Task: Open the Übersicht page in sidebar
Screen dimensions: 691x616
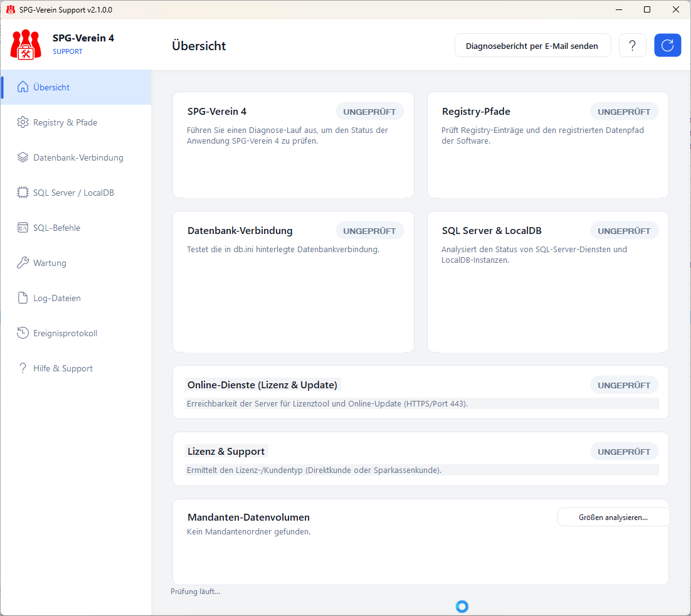Action: tap(76, 87)
